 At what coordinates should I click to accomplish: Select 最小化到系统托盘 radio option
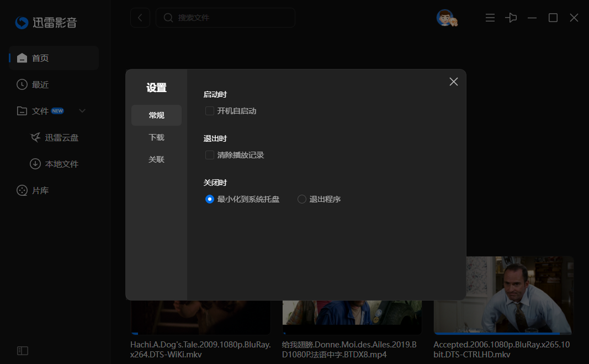coord(209,199)
